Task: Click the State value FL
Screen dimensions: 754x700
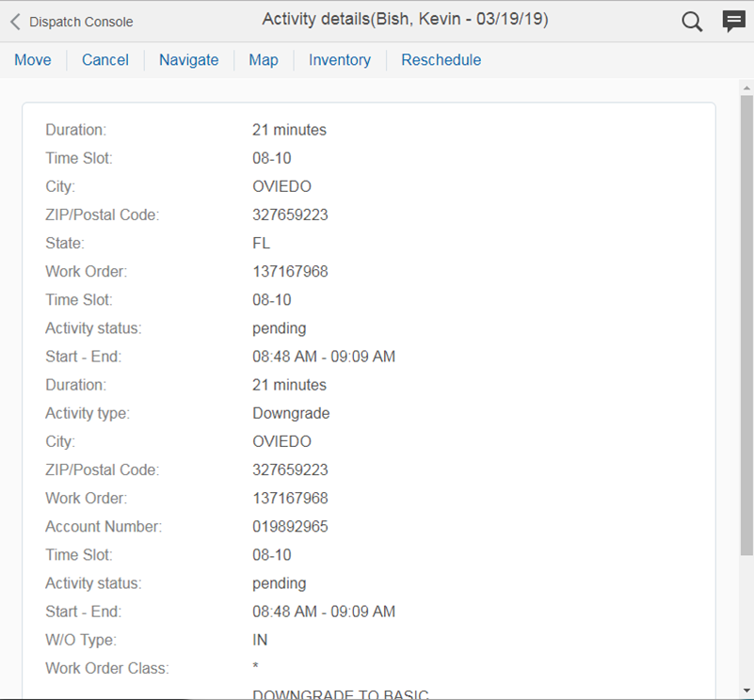Action: 261,244
